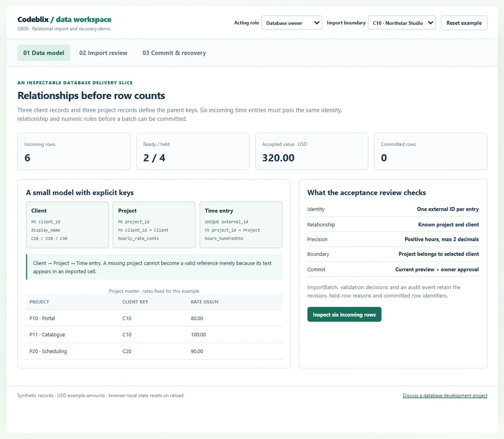Viewport: 504px width, 439px height.
Task: Click the 90.00 rate cell
Action: [x=197, y=351]
